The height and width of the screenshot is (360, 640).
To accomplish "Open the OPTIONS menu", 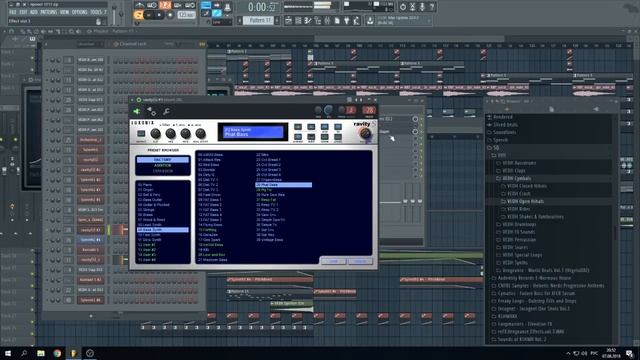I will 80,13.
